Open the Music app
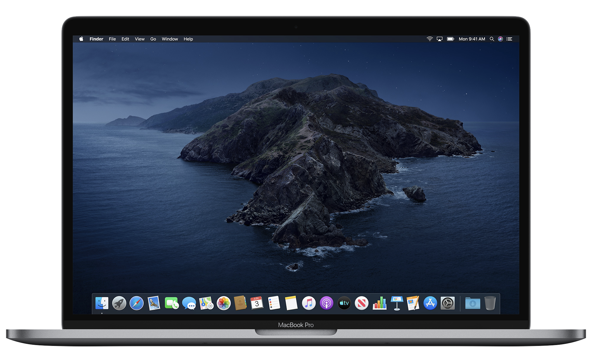Viewport: 595px width, 364px height. [x=309, y=303]
